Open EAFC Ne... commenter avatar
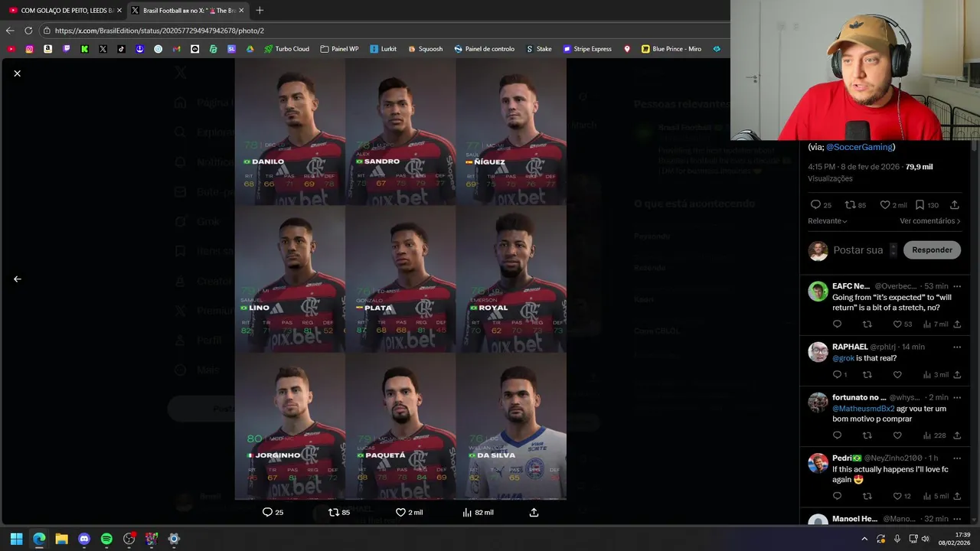Viewport: 980px width, 551px height. [818, 292]
